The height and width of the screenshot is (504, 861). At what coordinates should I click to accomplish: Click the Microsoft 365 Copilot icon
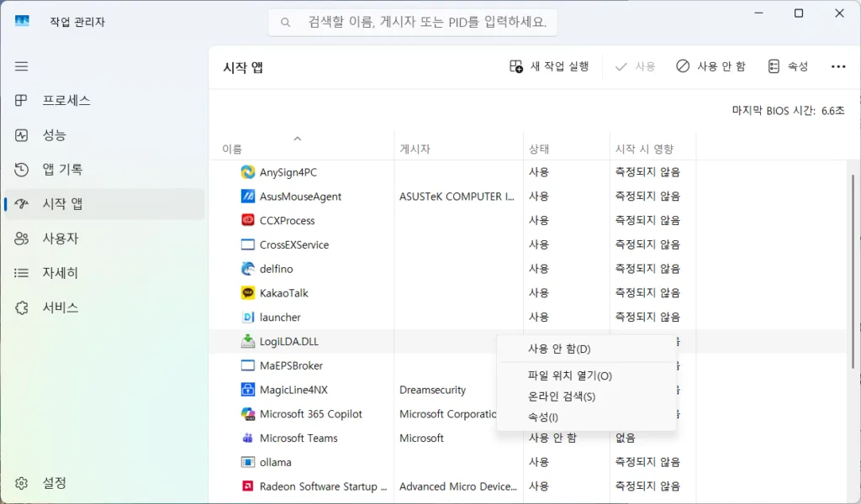click(x=248, y=414)
